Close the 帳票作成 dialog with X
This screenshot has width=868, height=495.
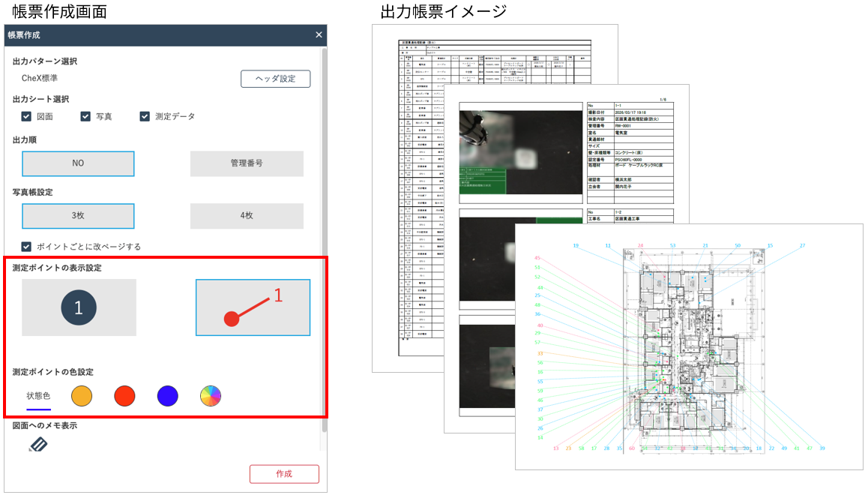(319, 35)
